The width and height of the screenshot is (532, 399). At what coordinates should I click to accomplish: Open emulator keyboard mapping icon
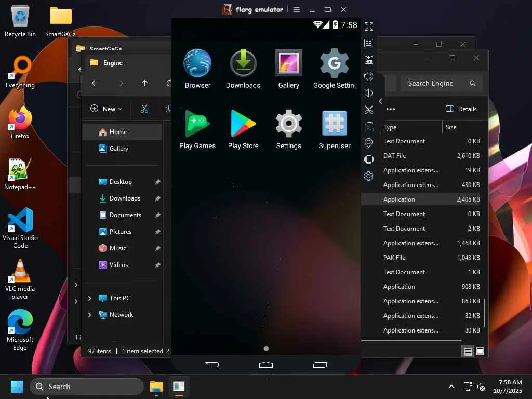[369, 43]
